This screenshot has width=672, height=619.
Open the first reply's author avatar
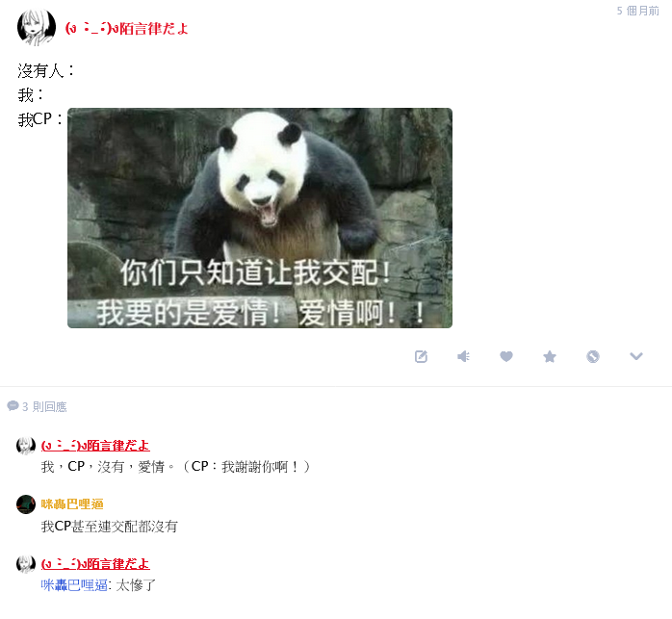(26, 446)
